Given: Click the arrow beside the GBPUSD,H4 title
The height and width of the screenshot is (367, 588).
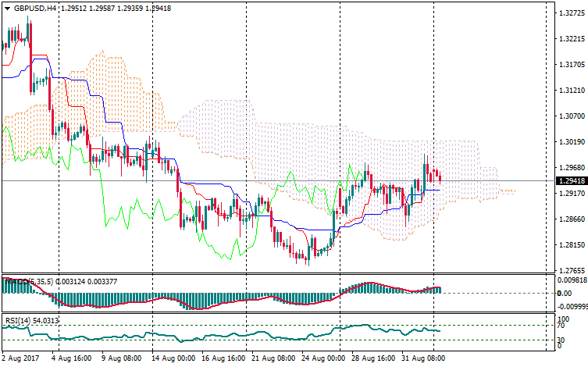Looking at the screenshot, I should click(x=6, y=8).
